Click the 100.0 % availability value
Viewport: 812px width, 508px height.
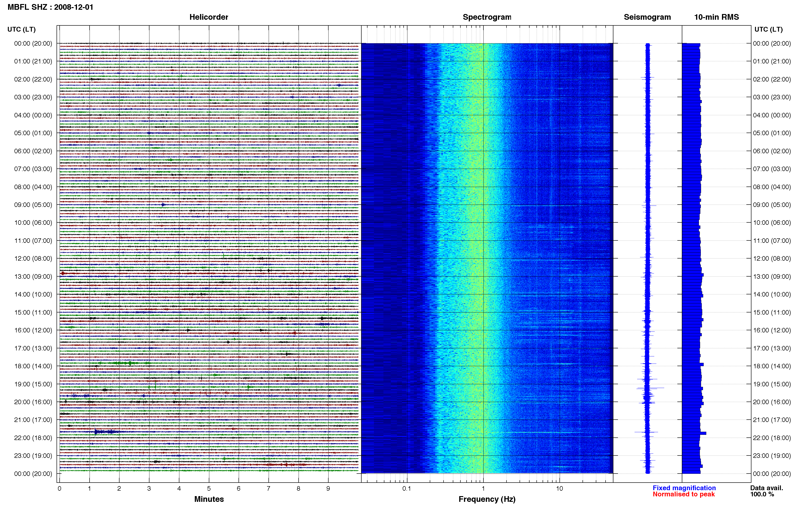click(762, 494)
